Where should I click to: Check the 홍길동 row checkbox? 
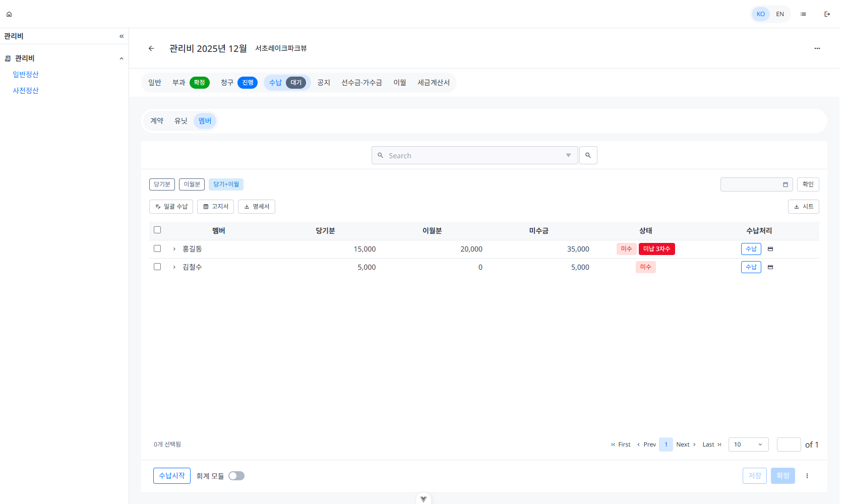click(x=157, y=248)
